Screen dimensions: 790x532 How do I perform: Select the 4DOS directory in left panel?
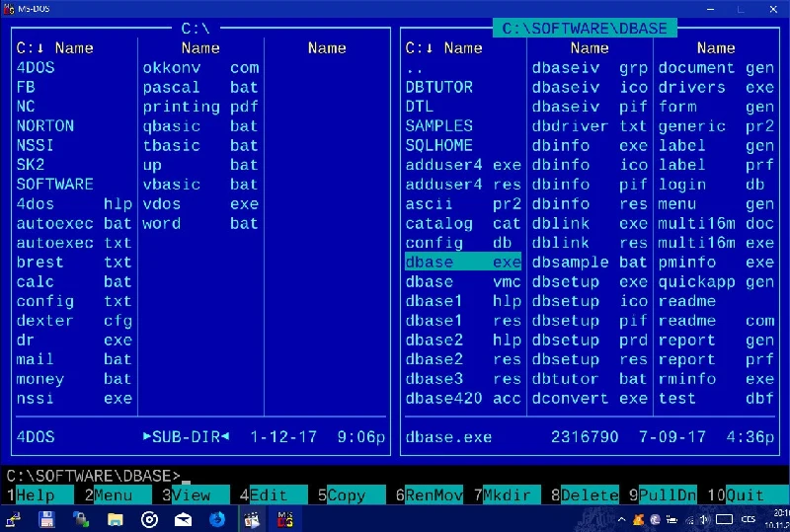[x=74, y=67]
